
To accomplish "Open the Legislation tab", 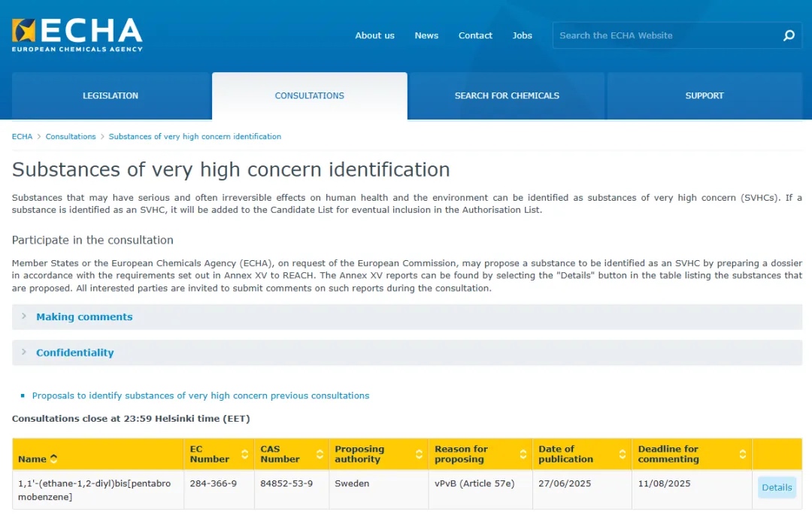I will click(111, 95).
